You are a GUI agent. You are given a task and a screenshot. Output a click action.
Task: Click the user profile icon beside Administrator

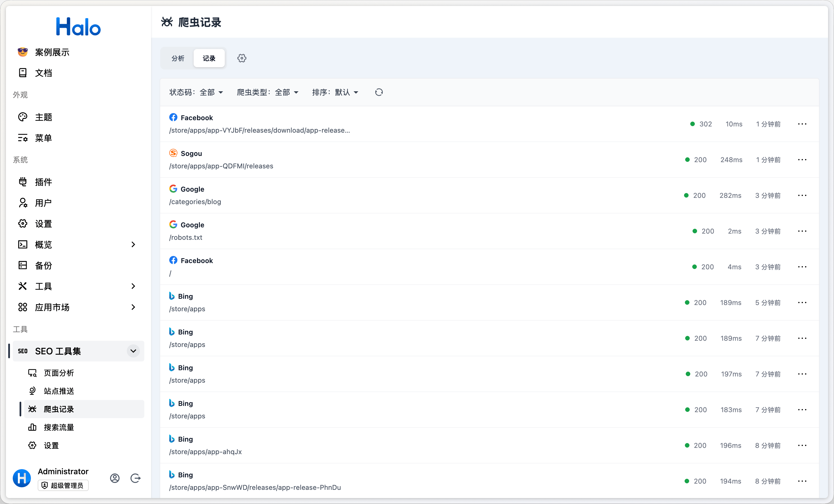[x=115, y=478]
